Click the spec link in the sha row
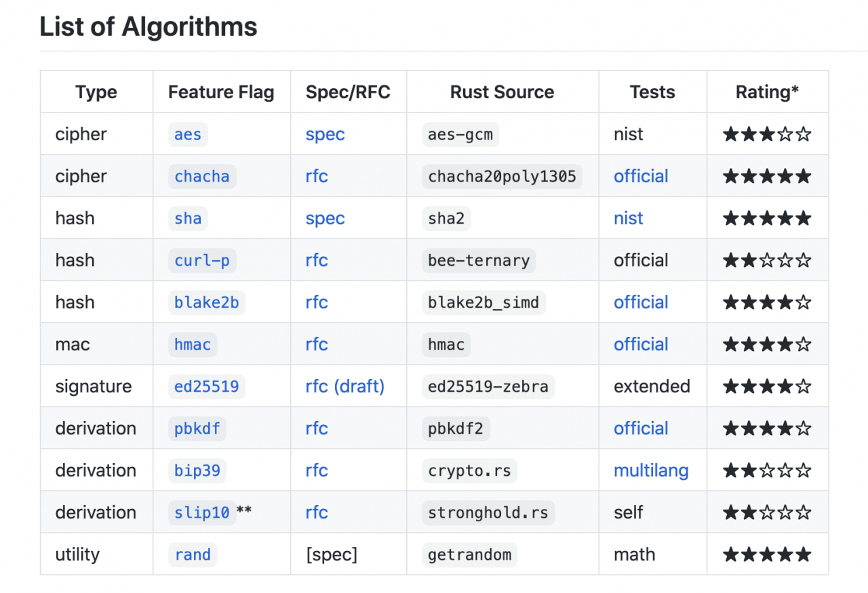 click(x=325, y=218)
